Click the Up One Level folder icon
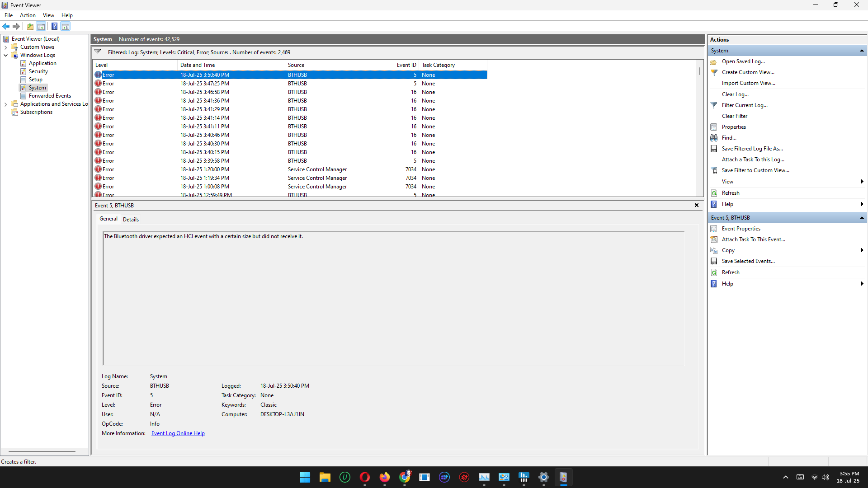Viewport: 868px width, 488px height. [x=30, y=26]
